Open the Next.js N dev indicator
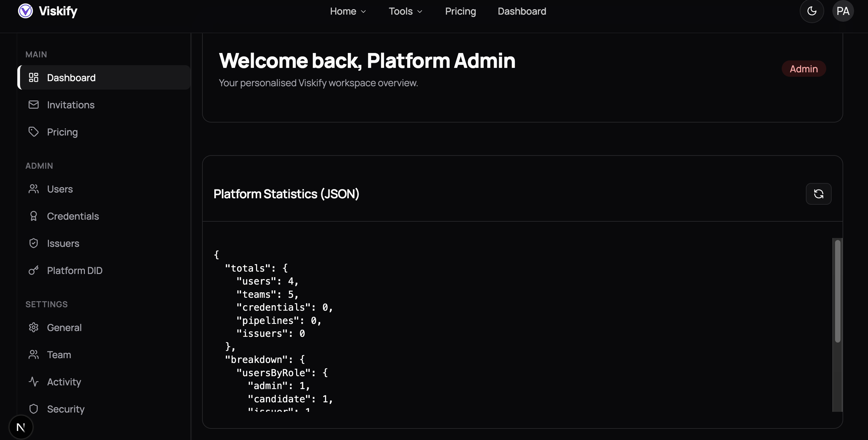 click(x=21, y=427)
